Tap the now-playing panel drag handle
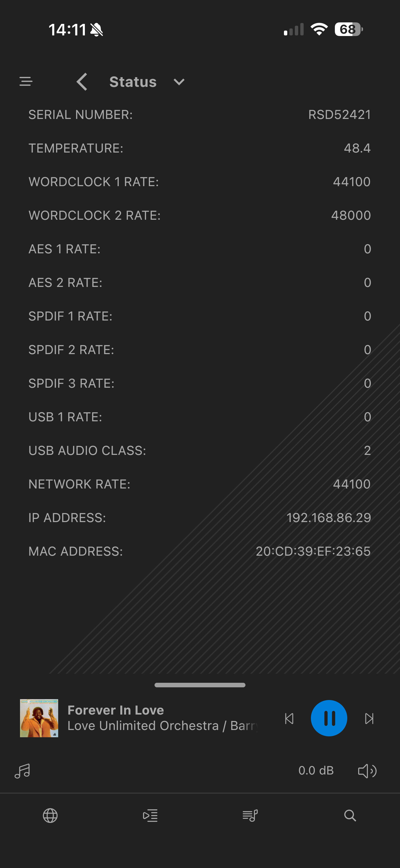This screenshot has width=400, height=868. coord(200,685)
